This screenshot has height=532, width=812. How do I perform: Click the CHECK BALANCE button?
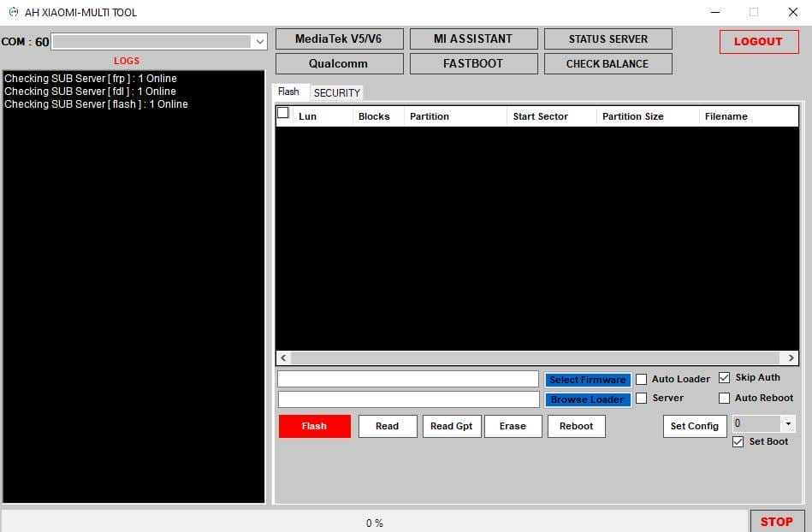tap(607, 63)
